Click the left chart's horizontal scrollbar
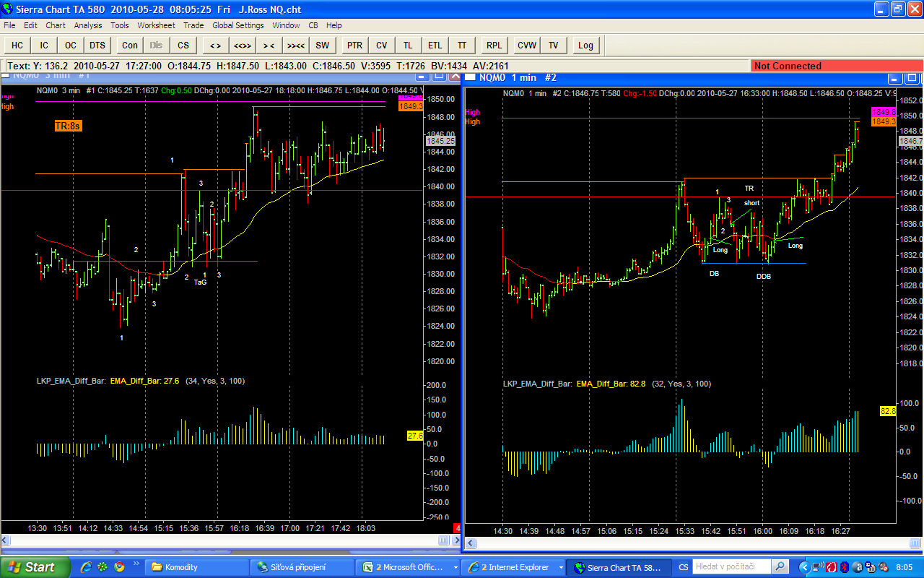Image resolution: width=924 pixels, height=578 pixels. (217, 540)
